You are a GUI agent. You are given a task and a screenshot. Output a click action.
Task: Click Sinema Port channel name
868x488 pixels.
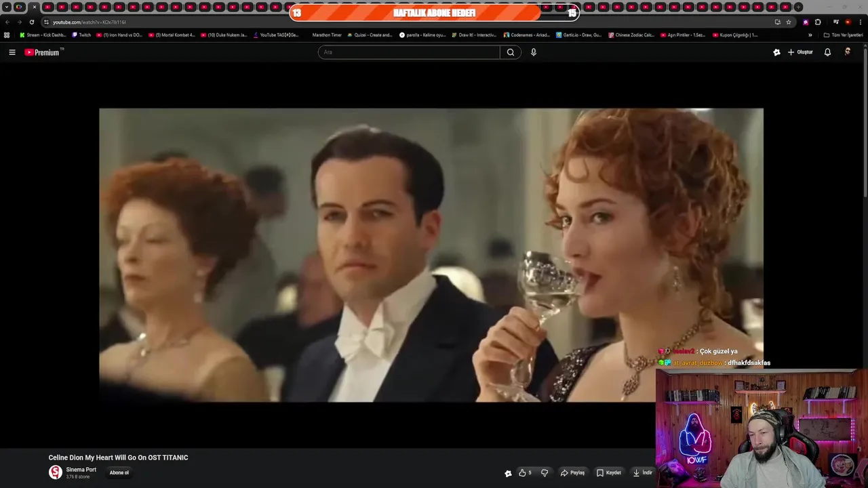(x=81, y=470)
